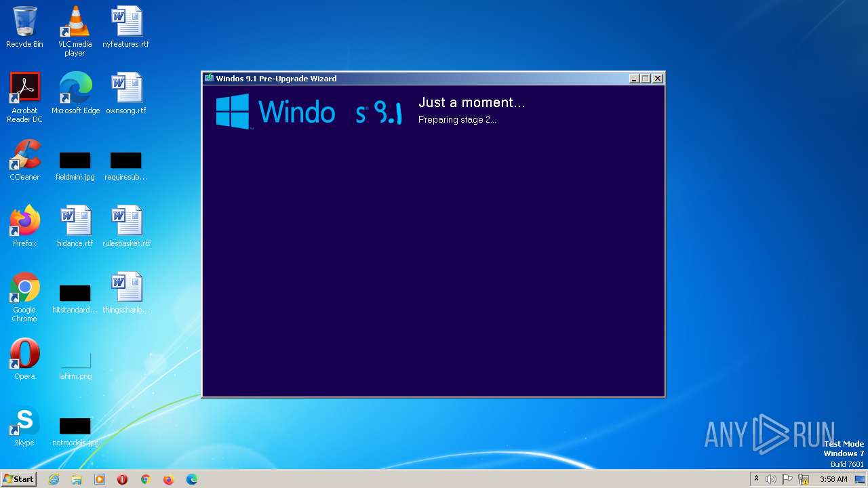868x488 pixels.
Task: Select the hidance.rtf document
Action: pyautogui.click(x=75, y=226)
